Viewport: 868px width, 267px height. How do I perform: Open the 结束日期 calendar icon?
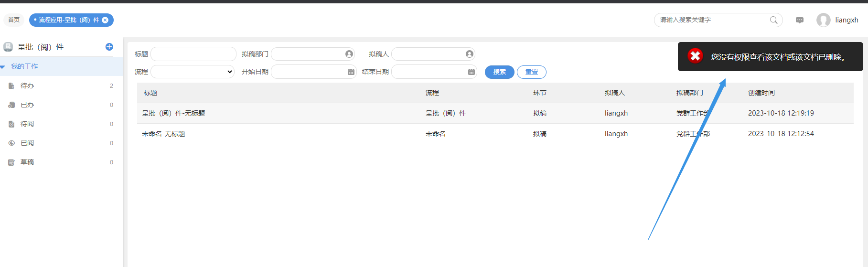click(x=472, y=72)
